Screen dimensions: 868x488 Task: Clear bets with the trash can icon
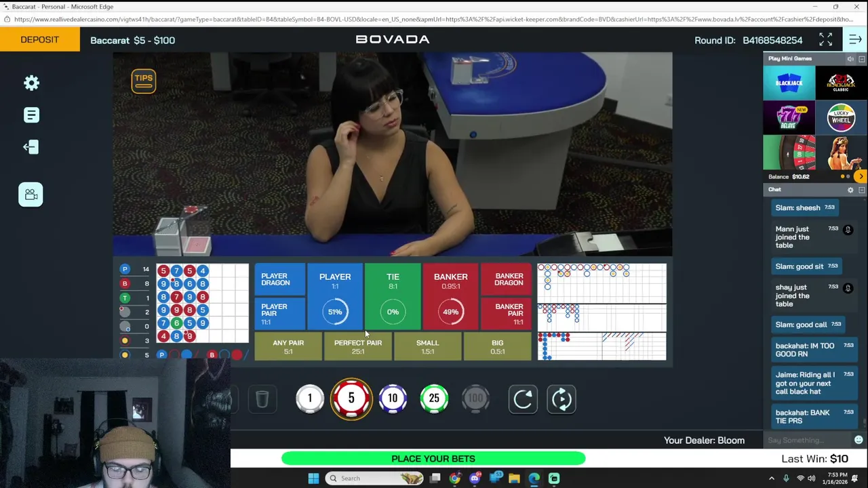[x=262, y=399]
